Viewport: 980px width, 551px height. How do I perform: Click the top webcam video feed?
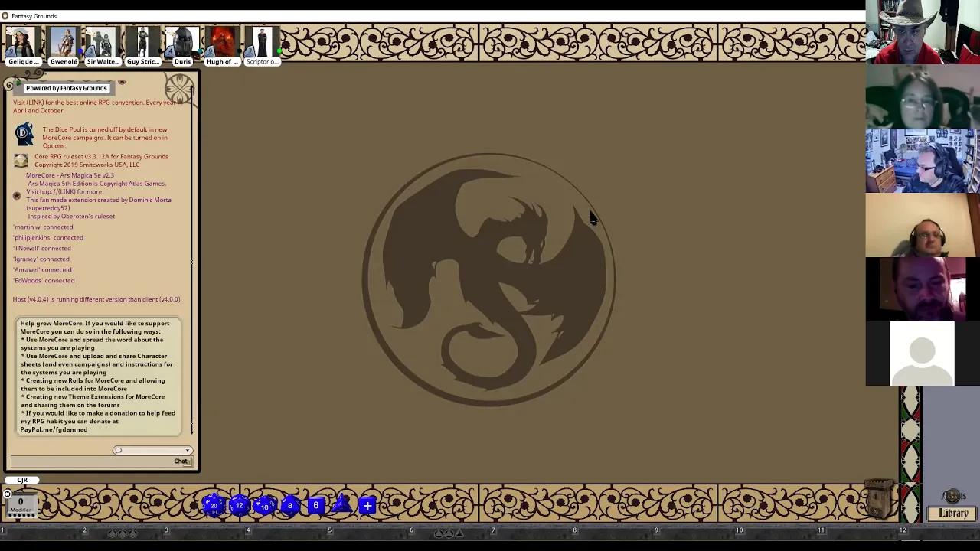923,32
